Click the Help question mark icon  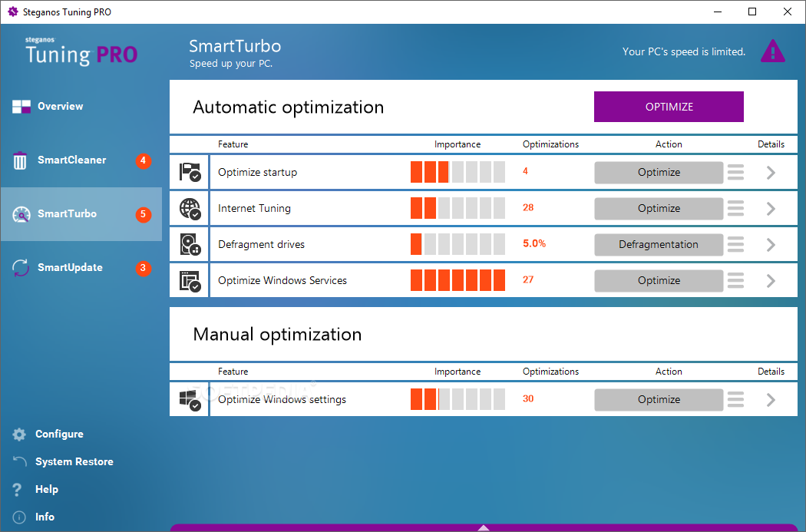tap(17, 489)
